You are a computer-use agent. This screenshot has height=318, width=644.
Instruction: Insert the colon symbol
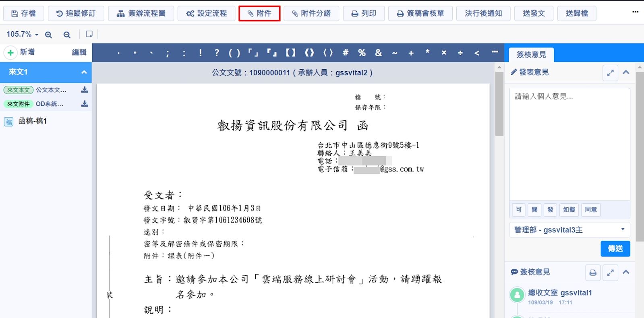click(x=184, y=53)
